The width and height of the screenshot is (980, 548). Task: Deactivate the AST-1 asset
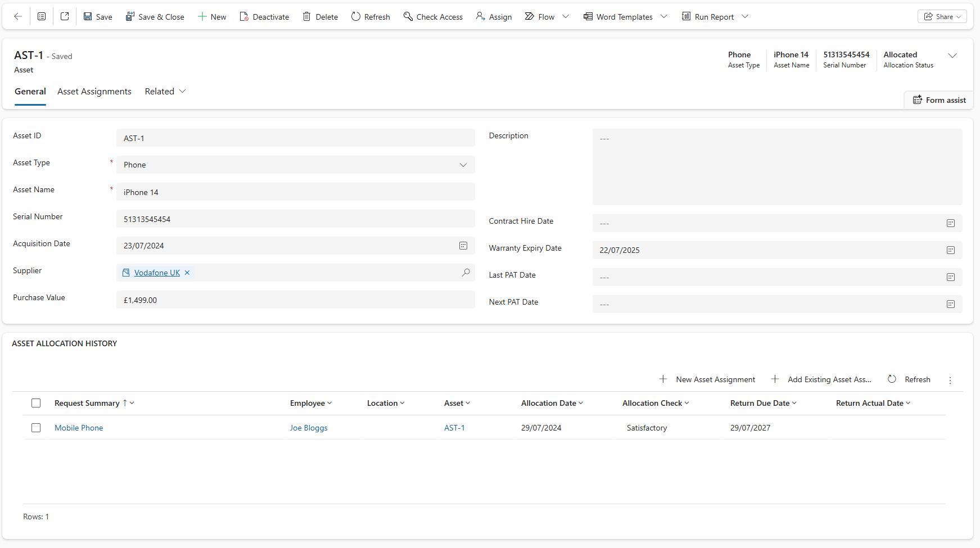point(264,16)
